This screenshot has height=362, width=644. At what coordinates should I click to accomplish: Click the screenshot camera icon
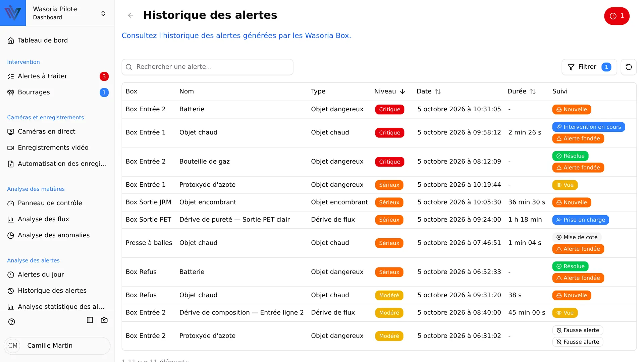coord(104,320)
